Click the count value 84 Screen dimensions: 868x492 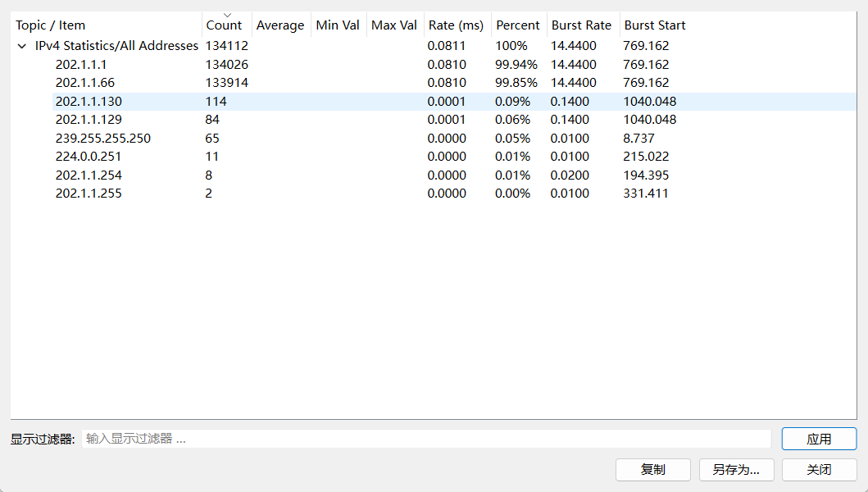(x=212, y=120)
